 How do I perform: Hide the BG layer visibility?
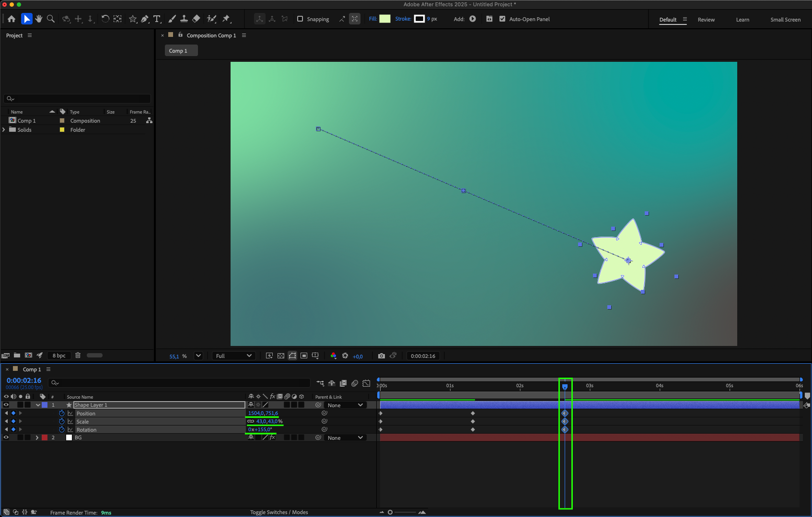coord(6,437)
